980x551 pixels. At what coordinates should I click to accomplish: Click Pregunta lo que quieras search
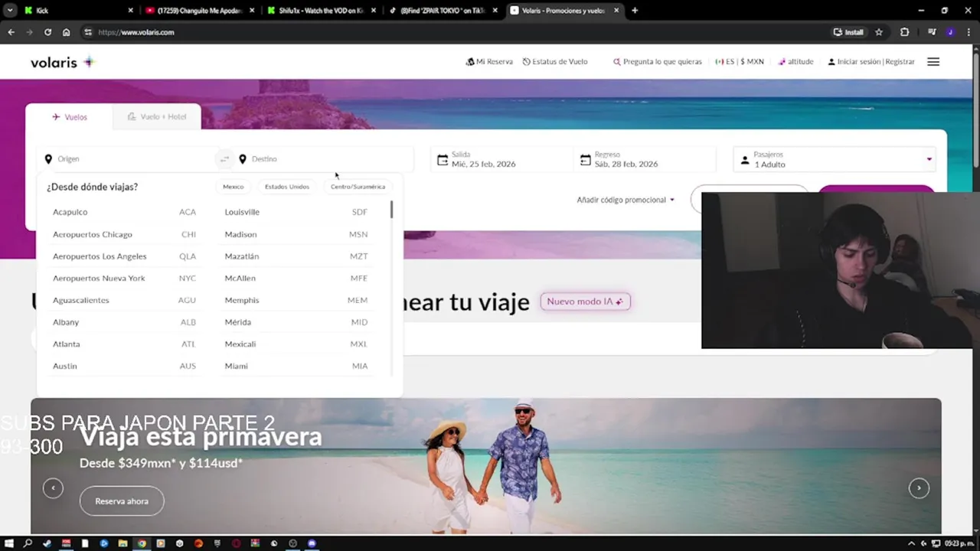click(657, 62)
